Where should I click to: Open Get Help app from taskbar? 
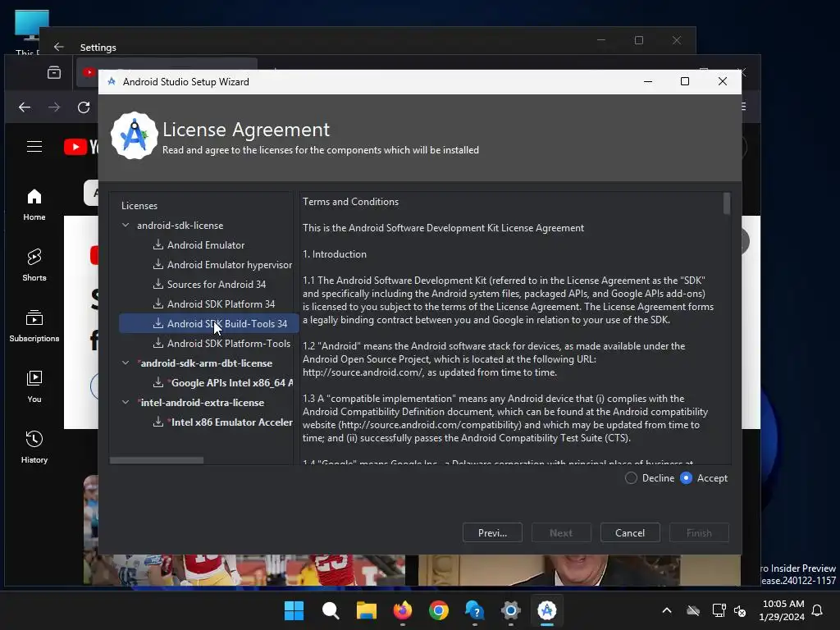[475, 610]
